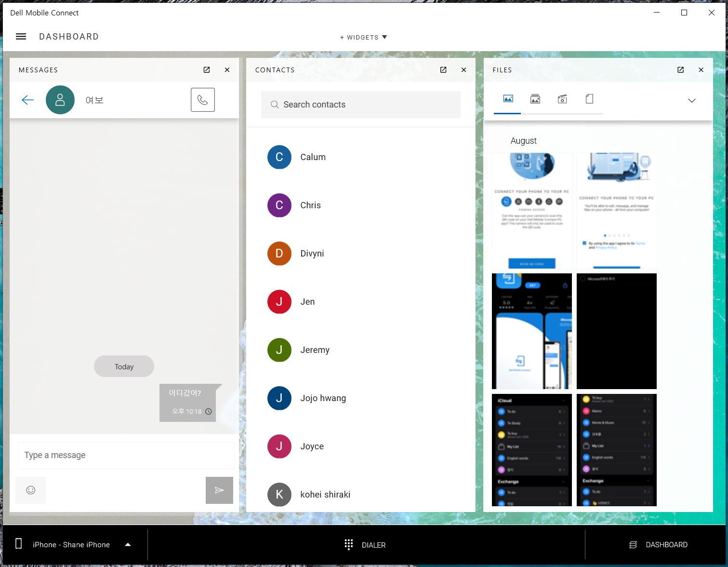Expand the Files options chevron
Image resolution: width=728 pixels, height=567 pixels.
(692, 100)
